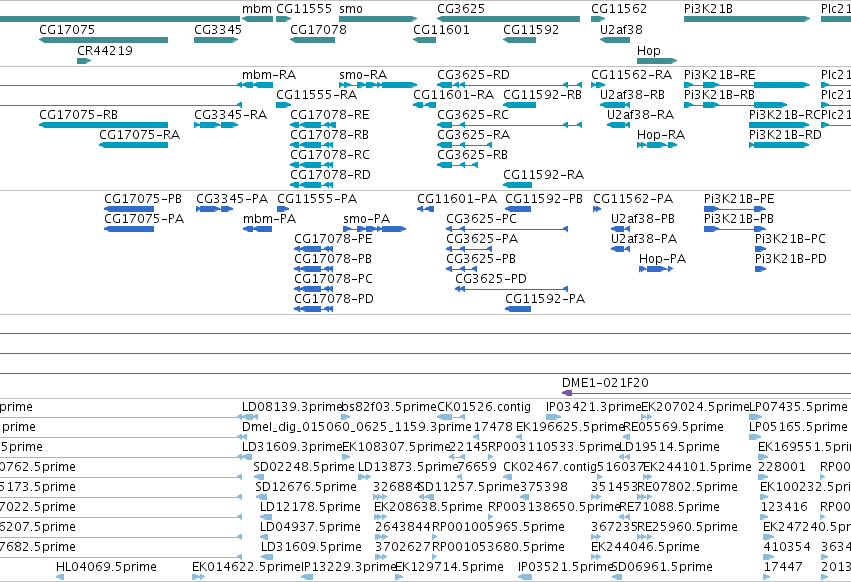The image size is (851, 582).
Task: Open EST CK01526.contig
Action: point(484,407)
